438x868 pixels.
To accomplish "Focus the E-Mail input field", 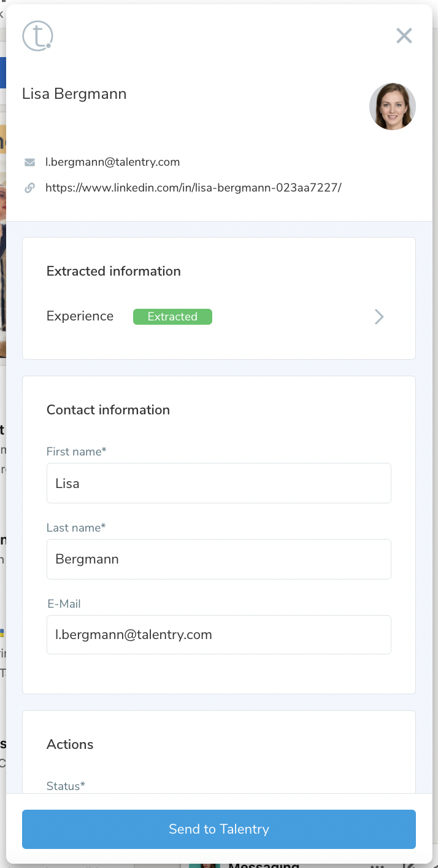I will pos(218,635).
